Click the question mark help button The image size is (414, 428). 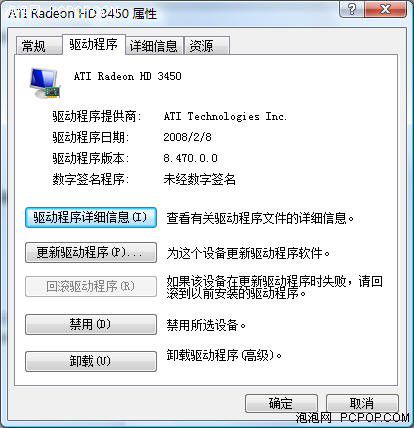click(352, 9)
